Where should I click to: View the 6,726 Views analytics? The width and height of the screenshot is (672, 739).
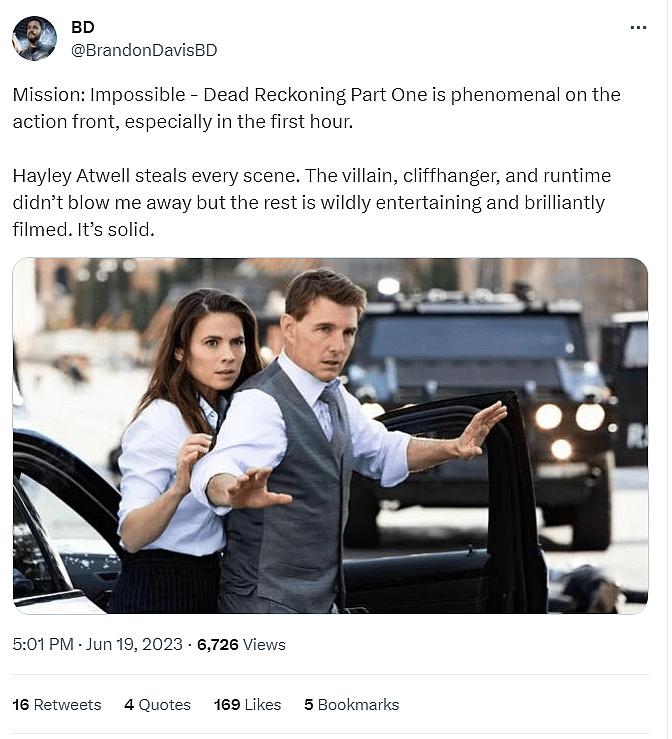pyautogui.click(x=241, y=645)
